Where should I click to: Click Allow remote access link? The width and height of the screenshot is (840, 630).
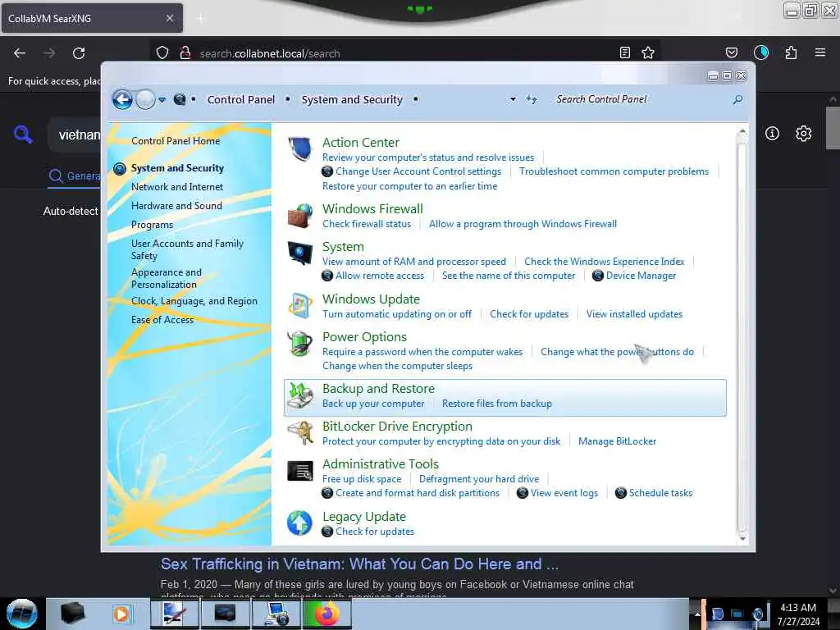[x=379, y=276]
